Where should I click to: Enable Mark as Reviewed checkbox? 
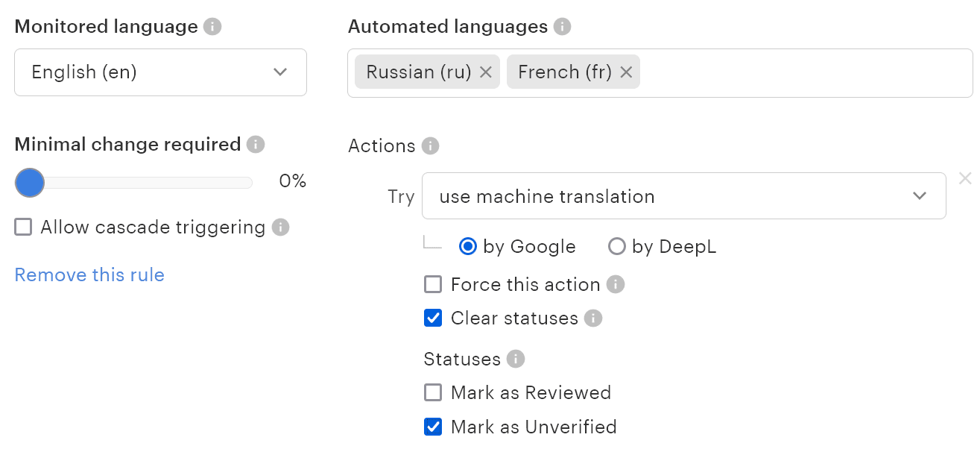433,392
